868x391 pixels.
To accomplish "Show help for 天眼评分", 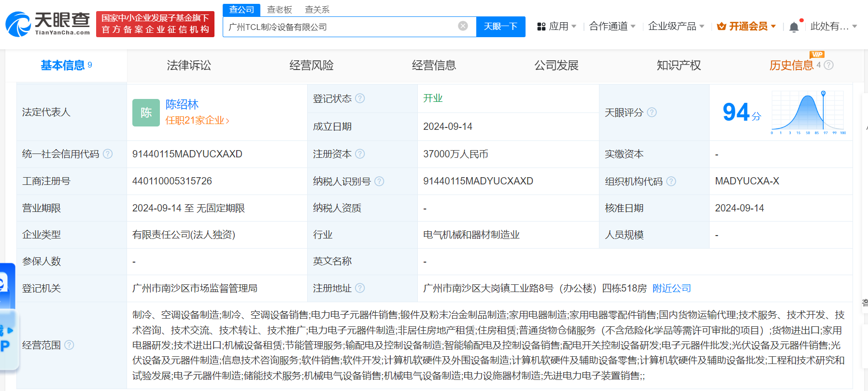I will pos(652,112).
